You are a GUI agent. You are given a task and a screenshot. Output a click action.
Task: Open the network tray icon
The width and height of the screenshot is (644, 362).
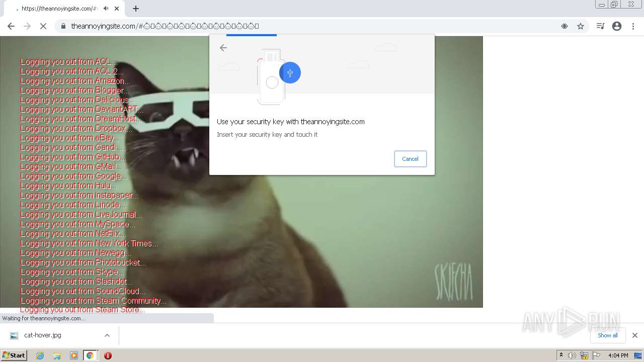(x=584, y=355)
